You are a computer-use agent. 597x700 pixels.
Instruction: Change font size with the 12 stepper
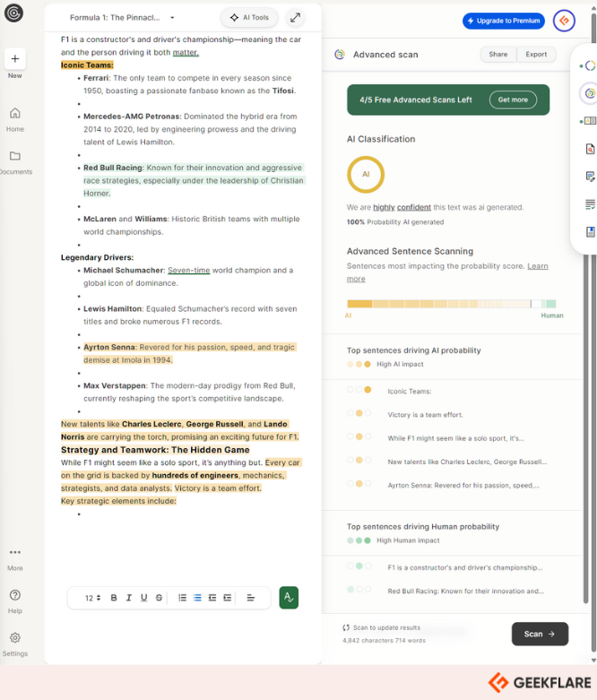(93, 598)
